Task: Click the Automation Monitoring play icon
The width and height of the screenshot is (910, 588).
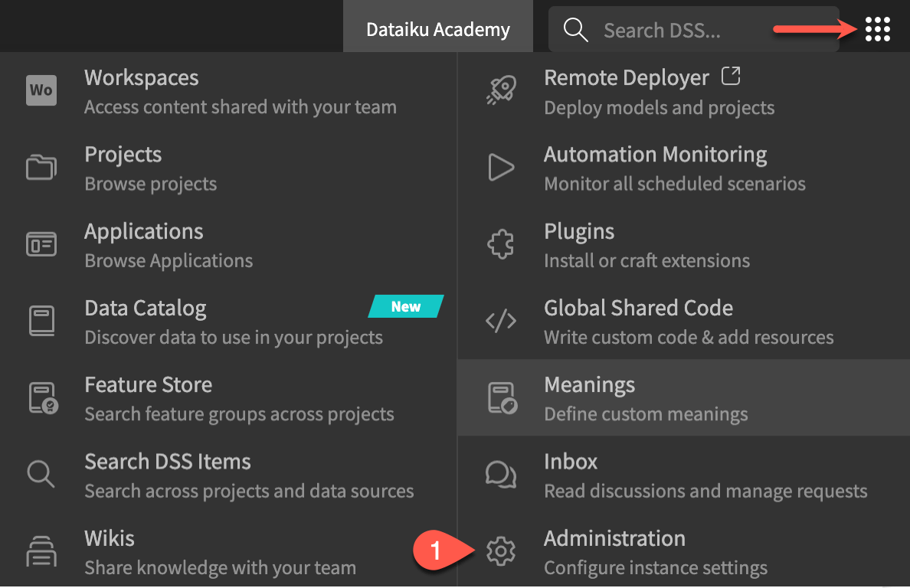Action: coord(501,167)
